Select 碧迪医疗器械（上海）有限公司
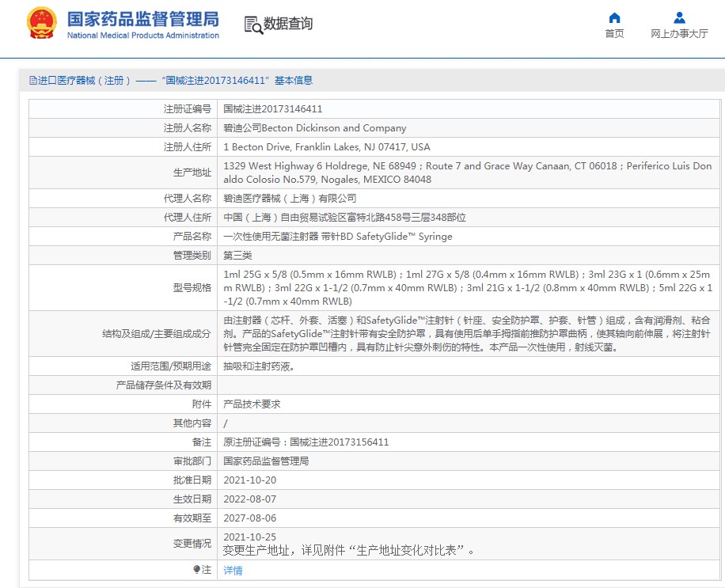 [x=290, y=199]
